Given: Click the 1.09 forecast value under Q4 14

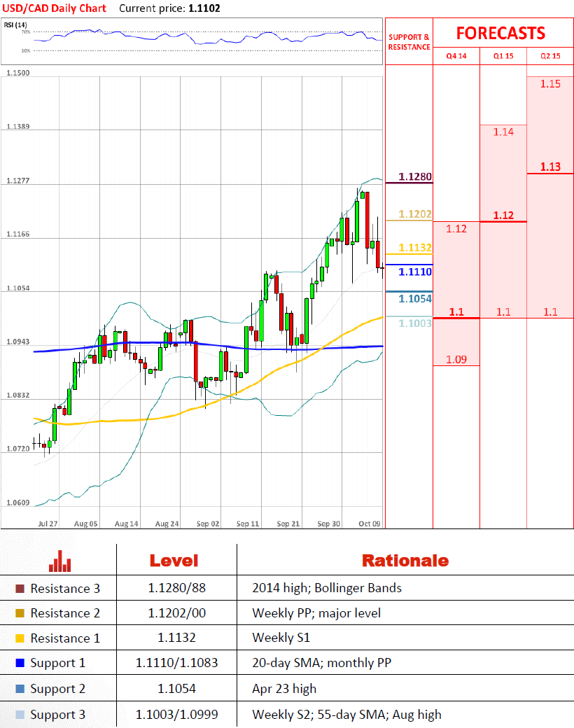Looking at the screenshot, I should point(456,359).
